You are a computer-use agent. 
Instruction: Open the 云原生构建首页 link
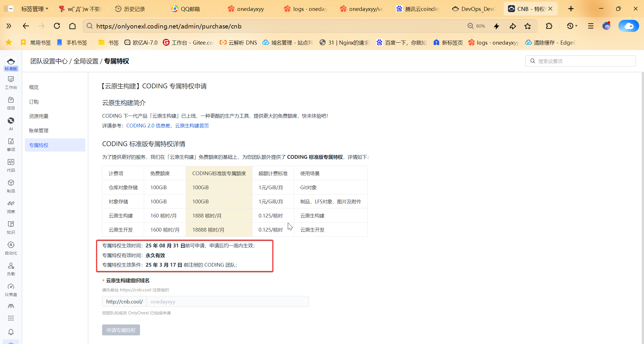click(x=192, y=126)
